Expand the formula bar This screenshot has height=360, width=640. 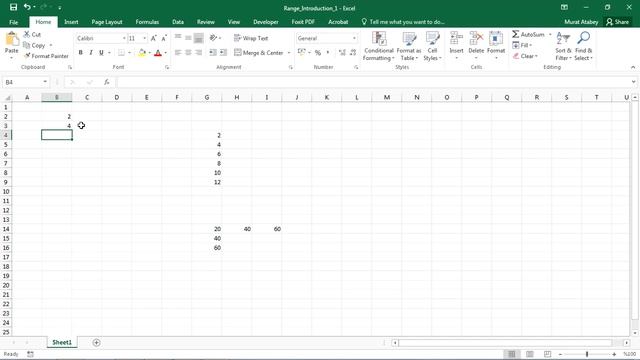click(633, 82)
